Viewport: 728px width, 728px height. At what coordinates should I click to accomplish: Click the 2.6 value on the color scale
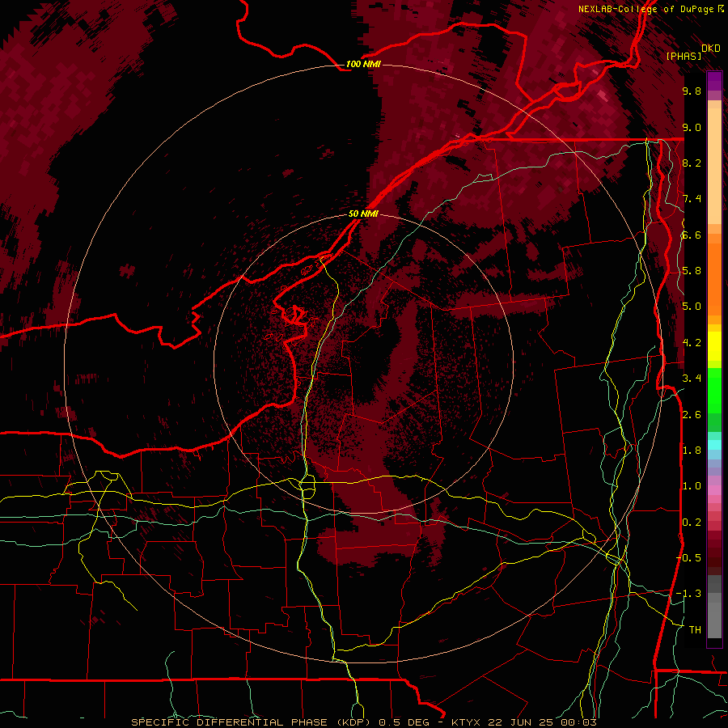click(692, 415)
